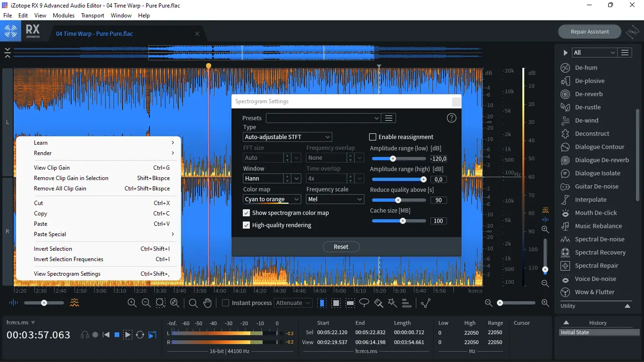The image size is (644, 362).
Task: Launch the Repair Assistant
Action: pos(589,31)
